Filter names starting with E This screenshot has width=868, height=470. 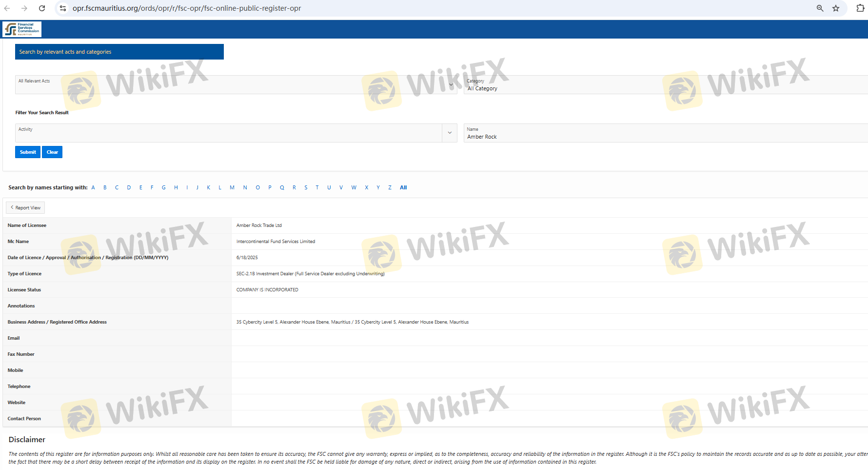pyautogui.click(x=141, y=187)
